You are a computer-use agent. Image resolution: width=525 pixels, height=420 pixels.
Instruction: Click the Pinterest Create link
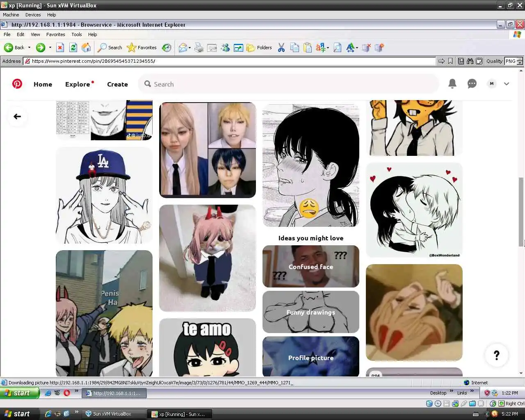[x=117, y=84]
